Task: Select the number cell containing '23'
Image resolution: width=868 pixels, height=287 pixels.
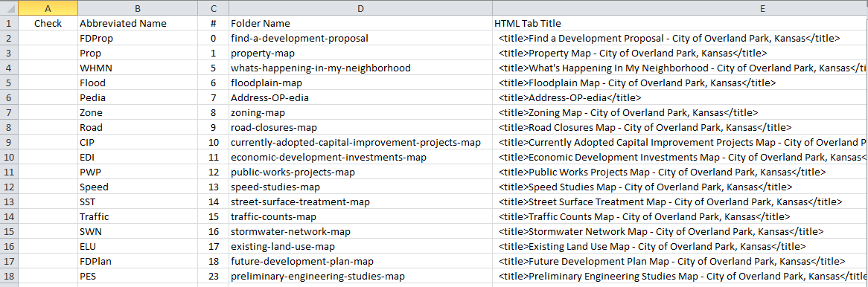Action: 213,277
